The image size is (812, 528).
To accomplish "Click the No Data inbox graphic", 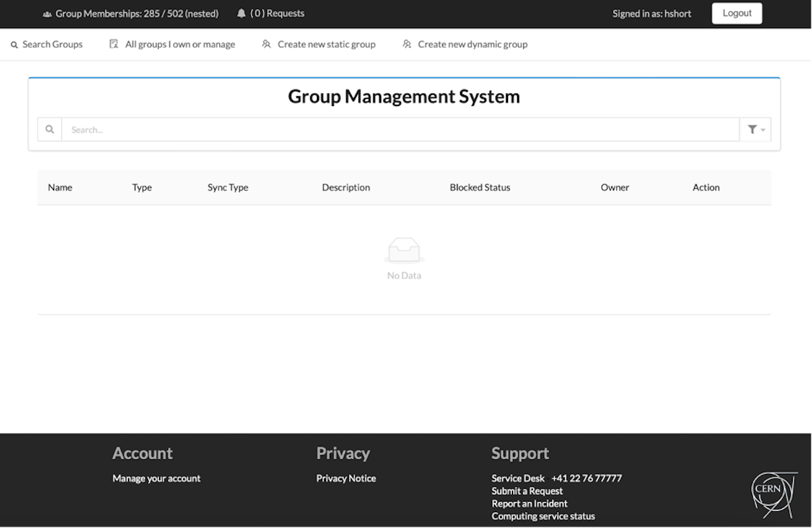I will click(404, 250).
